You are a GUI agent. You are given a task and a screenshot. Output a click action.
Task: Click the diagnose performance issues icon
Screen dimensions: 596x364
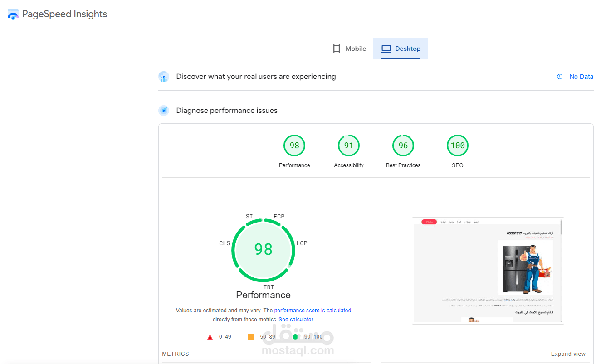(164, 111)
